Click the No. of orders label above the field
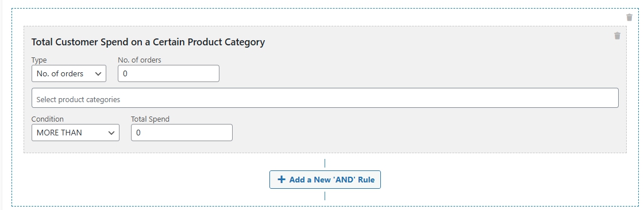The height and width of the screenshot is (210, 644). pos(139,60)
